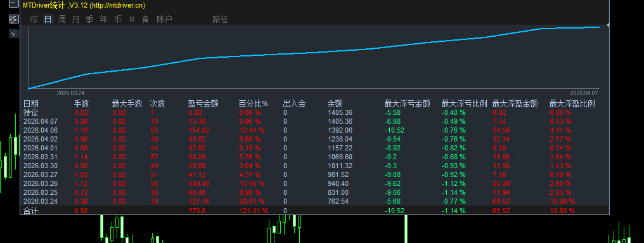Screen dimensions: 644x243
Task: Click the 次数 column header
Action: [x=157, y=103]
